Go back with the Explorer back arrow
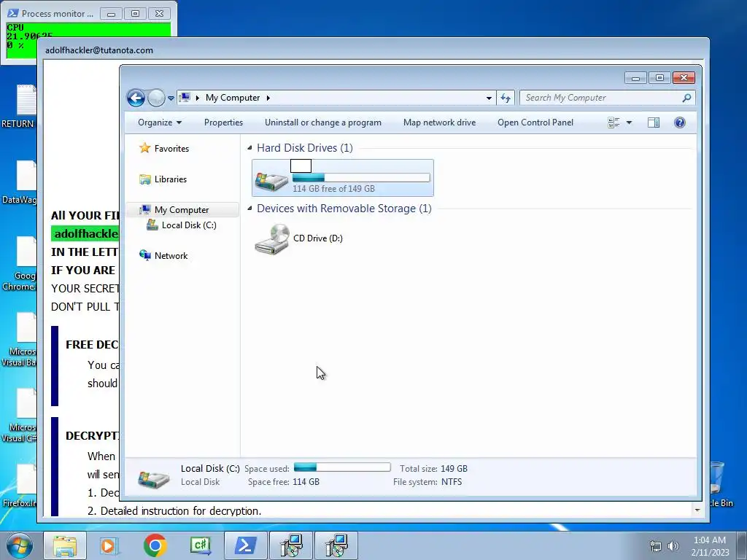Image resolution: width=747 pixels, height=560 pixels. coord(136,98)
